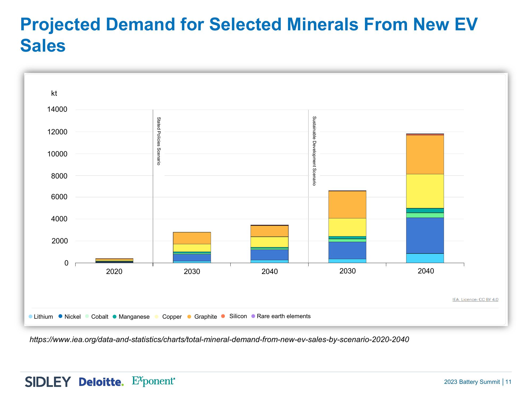Image resolution: width=532 pixels, height=399 pixels.
Task: Click the 12000 y-axis label
Action: point(57,132)
